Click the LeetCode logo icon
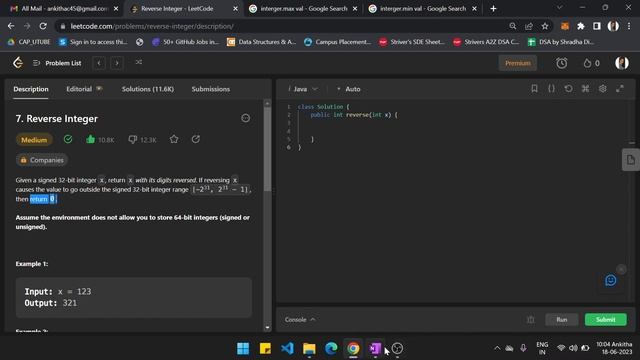Viewport: 640px width, 360px height. pyautogui.click(x=18, y=63)
